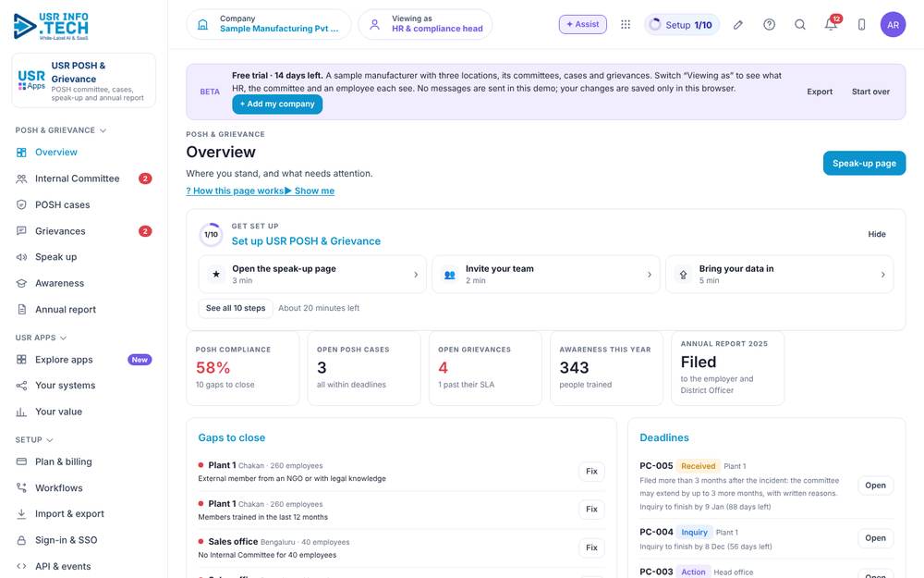Screen dimensions: 924x578
Task: Click the Annual report document icon
Action: [21, 309]
